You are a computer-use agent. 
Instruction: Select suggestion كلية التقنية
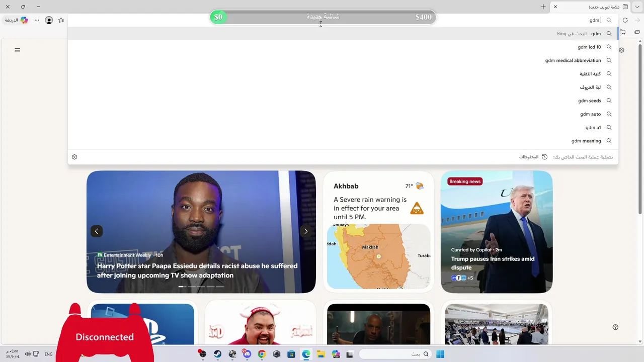[x=343, y=74]
